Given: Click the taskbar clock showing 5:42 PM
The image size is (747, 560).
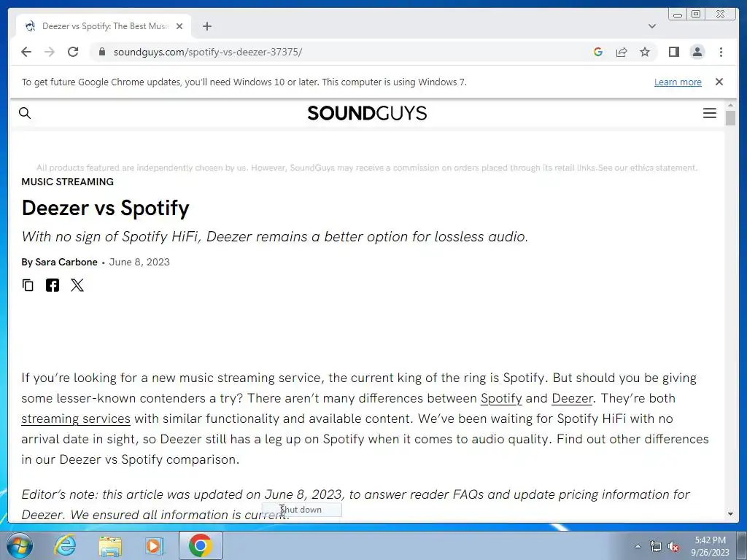Looking at the screenshot, I should pyautogui.click(x=710, y=546).
